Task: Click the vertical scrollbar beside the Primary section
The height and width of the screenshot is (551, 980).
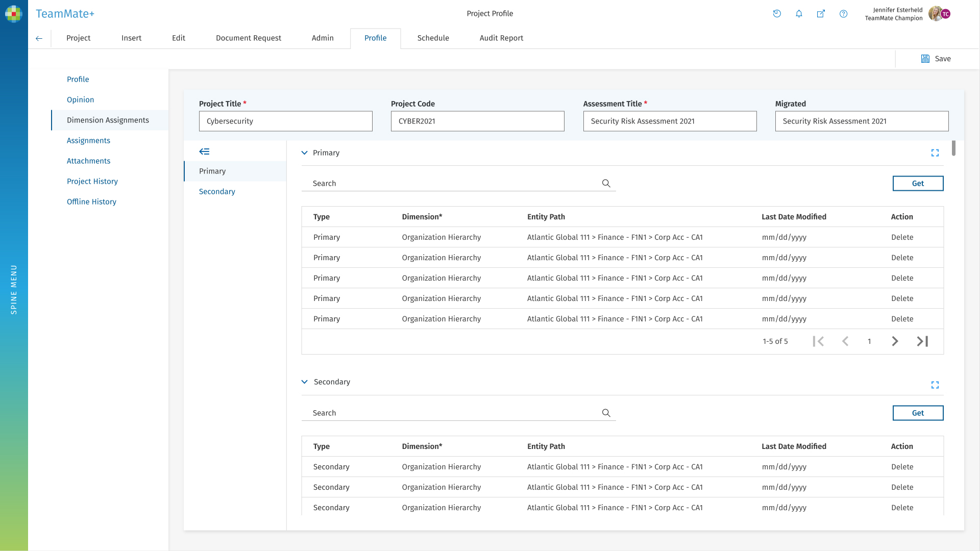Action: coord(953,148)
